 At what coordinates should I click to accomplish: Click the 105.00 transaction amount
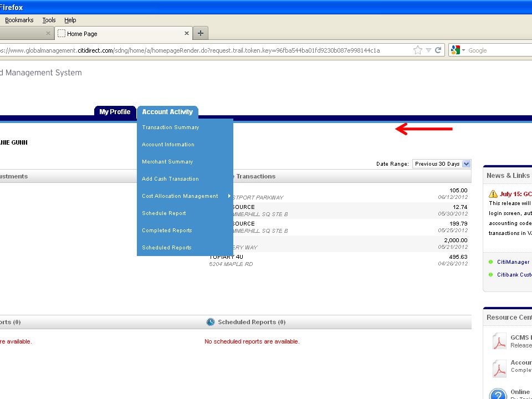pos(458,190)
